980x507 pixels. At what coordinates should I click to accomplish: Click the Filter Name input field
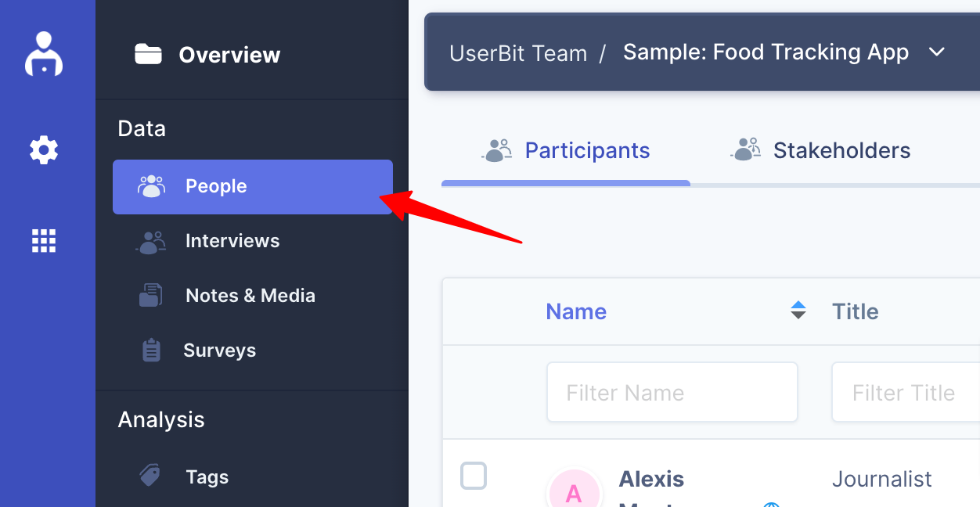click(672, 392)
